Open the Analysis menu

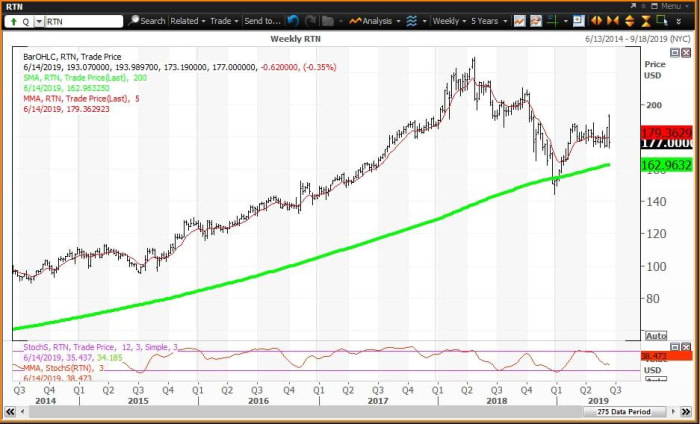[x=375, y=21]
